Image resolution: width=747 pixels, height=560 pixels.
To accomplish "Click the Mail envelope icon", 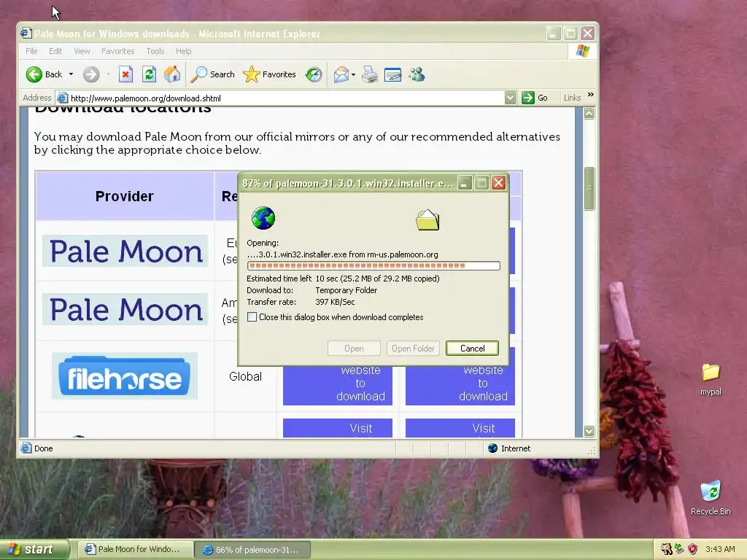I will coord(341,74).
